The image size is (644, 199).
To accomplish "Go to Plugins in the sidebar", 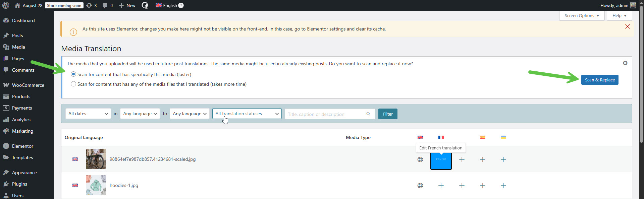I will click(19, 184).
